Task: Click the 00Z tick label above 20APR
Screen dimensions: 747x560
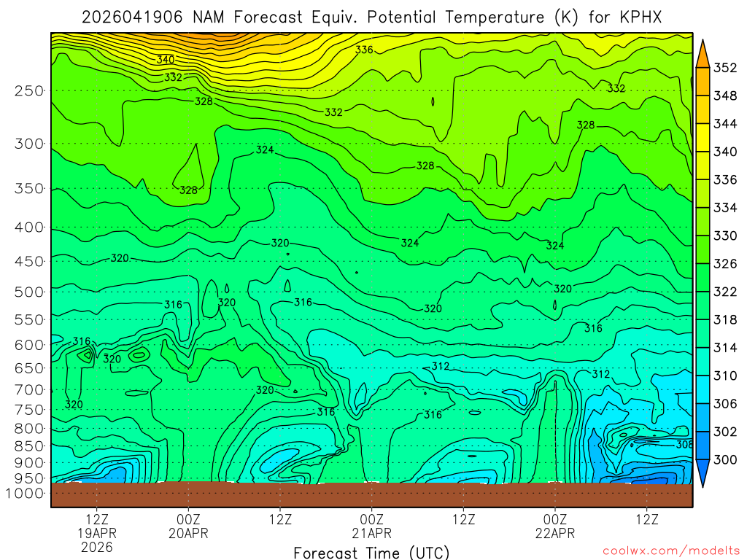Action: (188, 519)
